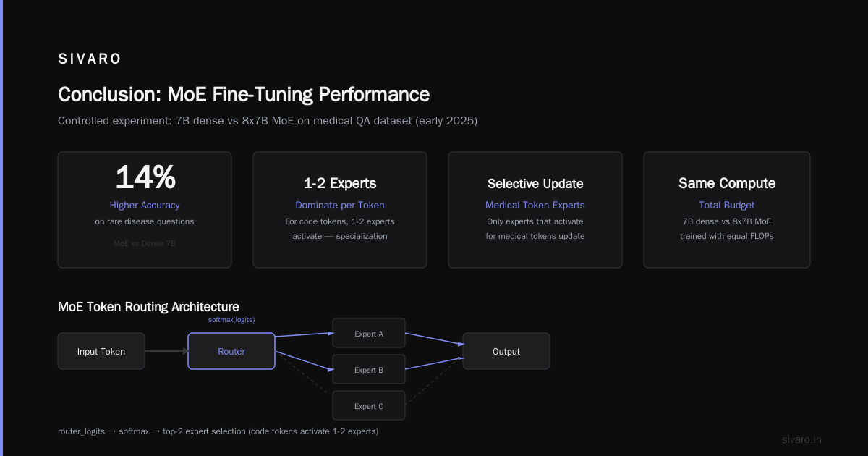868x456 pixels.
Task: Click the Output node
Action: (x=506, y=351)
